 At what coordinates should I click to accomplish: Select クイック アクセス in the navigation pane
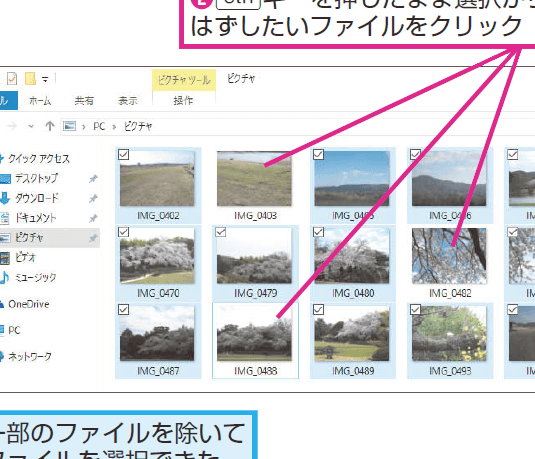39,159
